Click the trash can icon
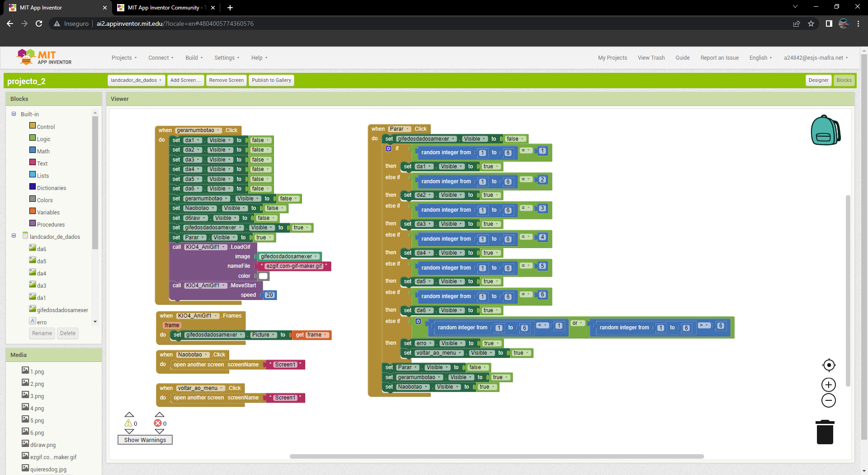868x475 pixels. click(825, 432)
